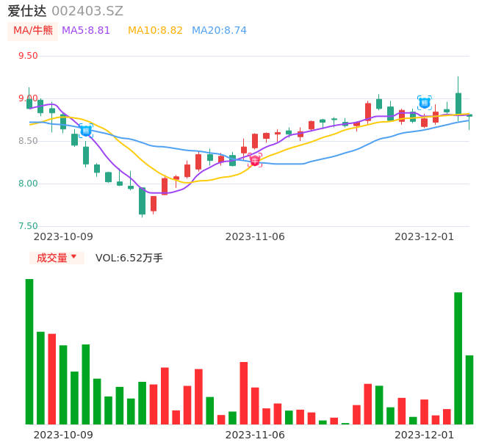Click the pink bull marker near 2023-11-06

255,160
